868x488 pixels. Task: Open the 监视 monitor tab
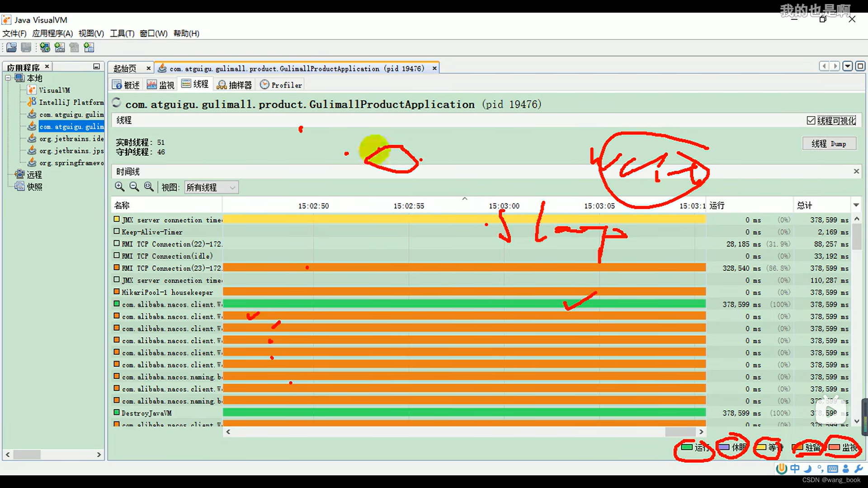[x=161, y=85]
